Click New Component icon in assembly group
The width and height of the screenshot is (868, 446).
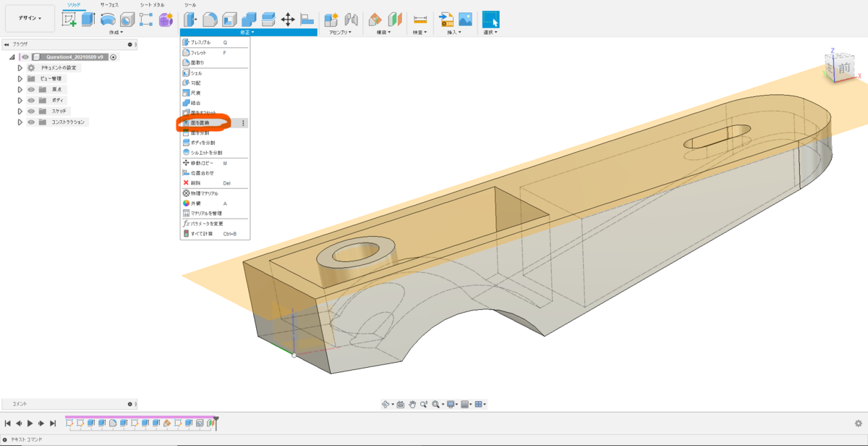(x=331, y=20)
